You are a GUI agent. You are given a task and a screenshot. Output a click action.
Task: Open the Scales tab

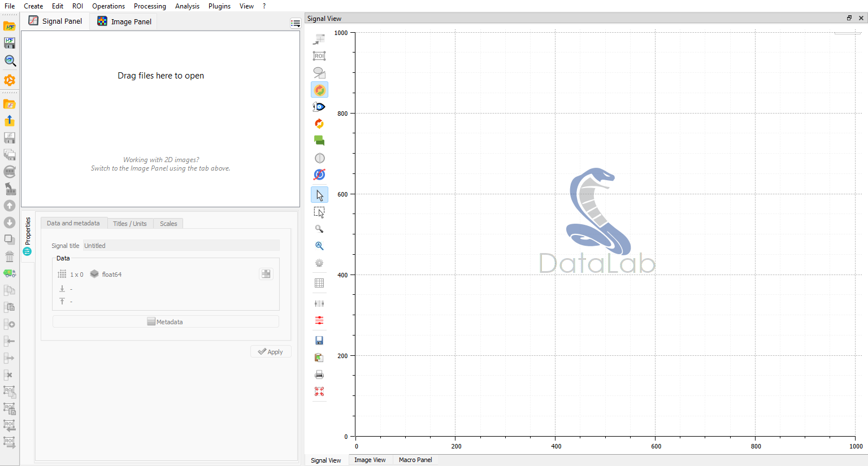click(168, 224)
